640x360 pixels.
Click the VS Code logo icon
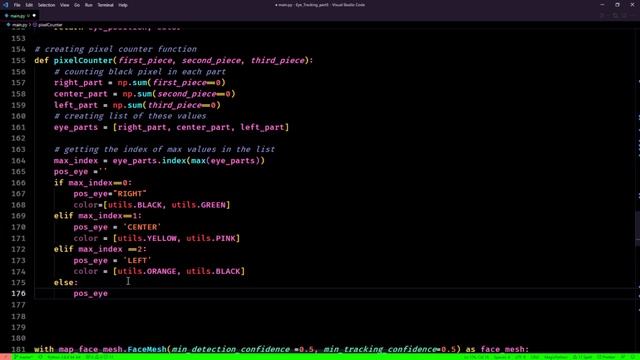[x=5, y=5]
